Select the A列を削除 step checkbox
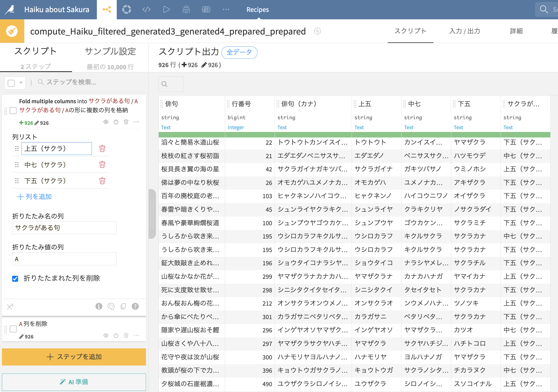The height and width of the screenshot is (392, 558). (x=13, y=329)
